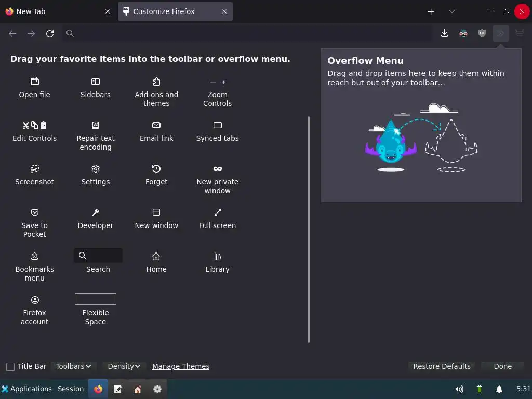Open the notifications bell tray icon
This screenshot has width=532, height=399.
coord(499,389)
